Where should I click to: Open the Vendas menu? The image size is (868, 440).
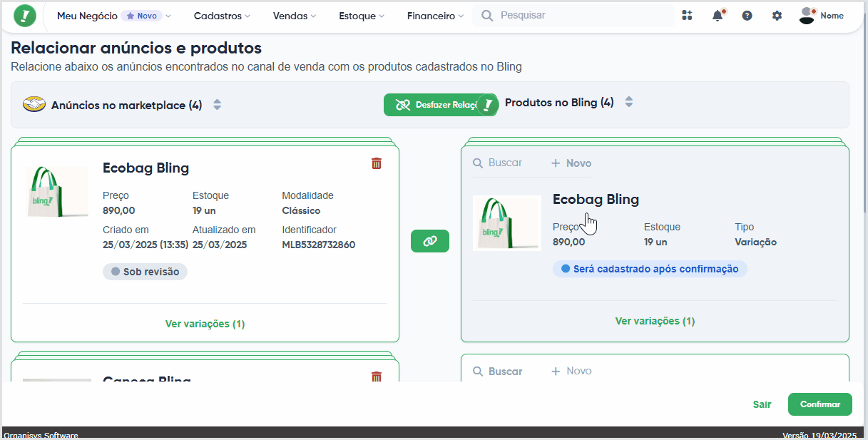point(294,16)
